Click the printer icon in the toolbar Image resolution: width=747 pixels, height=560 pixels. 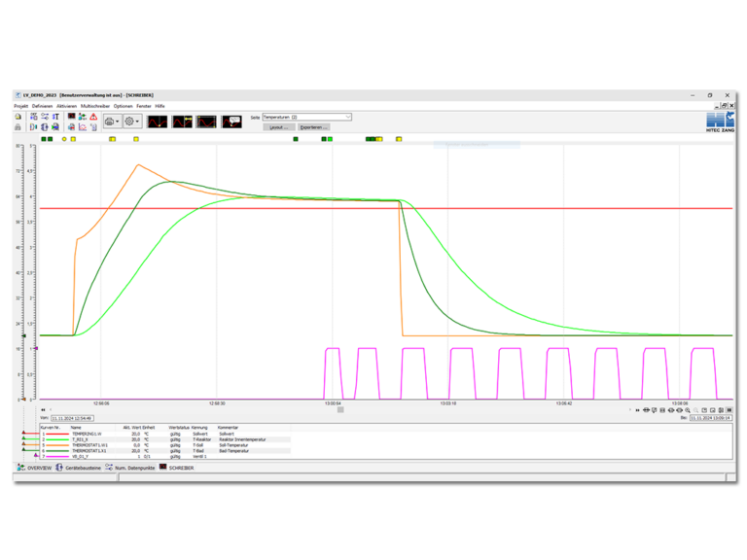point(109,122)
